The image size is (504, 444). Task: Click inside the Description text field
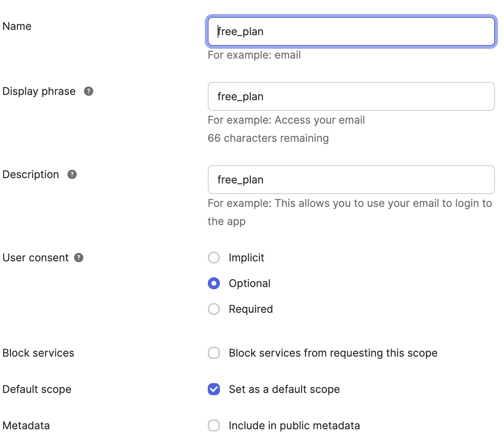[351, 180]
